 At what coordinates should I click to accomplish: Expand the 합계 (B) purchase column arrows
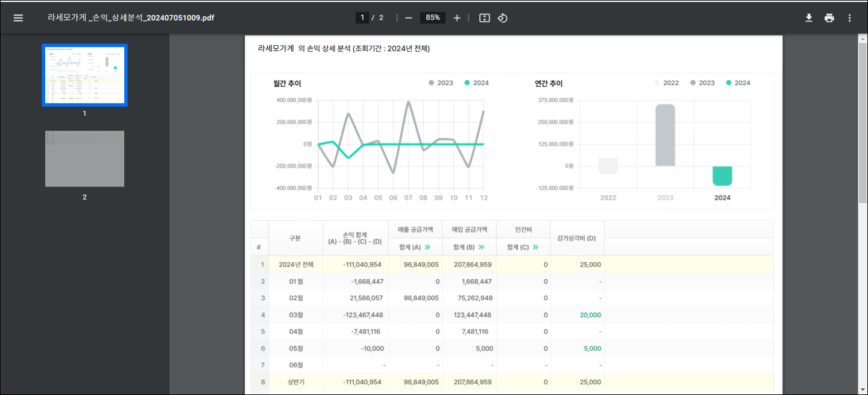click(482, 247)
